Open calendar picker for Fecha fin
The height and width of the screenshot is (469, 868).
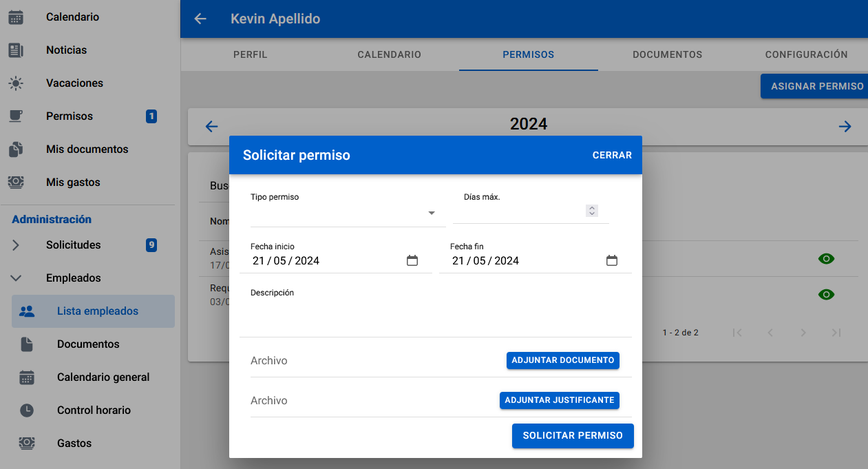tap(612, 260)
